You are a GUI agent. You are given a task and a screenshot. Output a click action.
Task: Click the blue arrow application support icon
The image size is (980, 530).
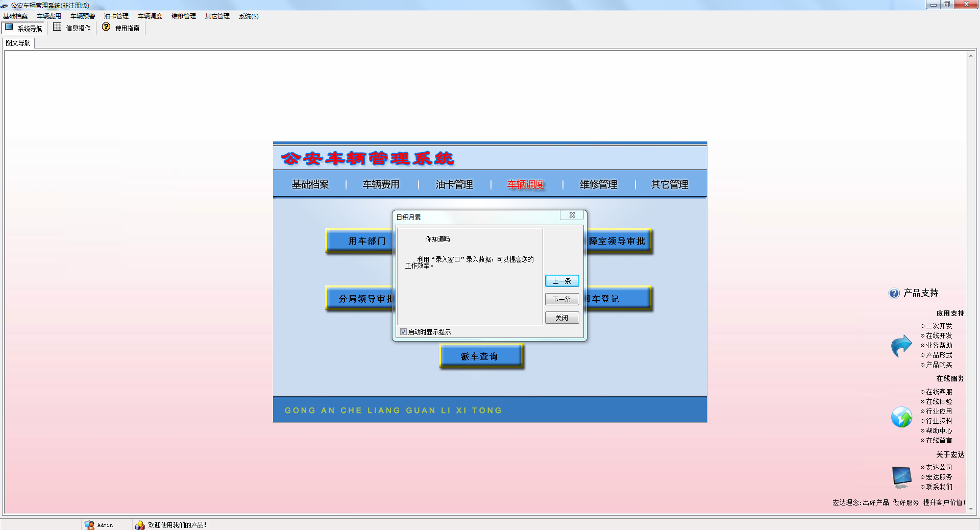pos(901,346)
